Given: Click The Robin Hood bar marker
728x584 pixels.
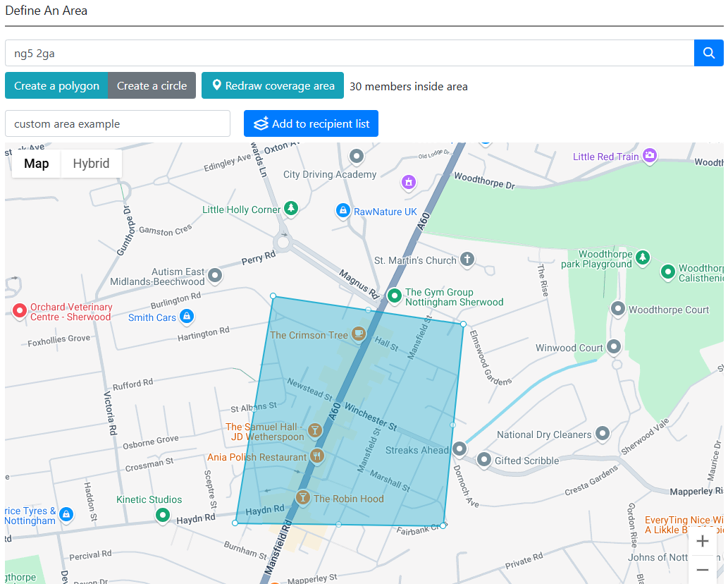Looking at the screenshot, I should pos(303,498).
